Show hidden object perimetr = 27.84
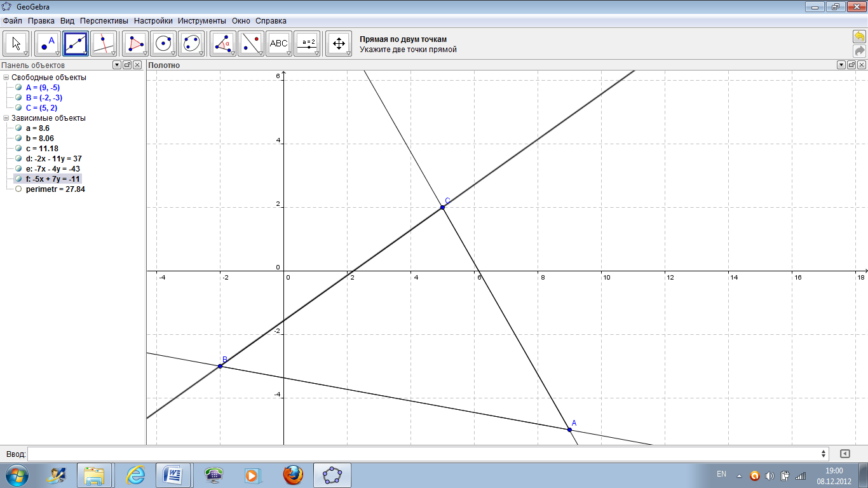Viewport: 868px width, 488px height. [18, 189]
